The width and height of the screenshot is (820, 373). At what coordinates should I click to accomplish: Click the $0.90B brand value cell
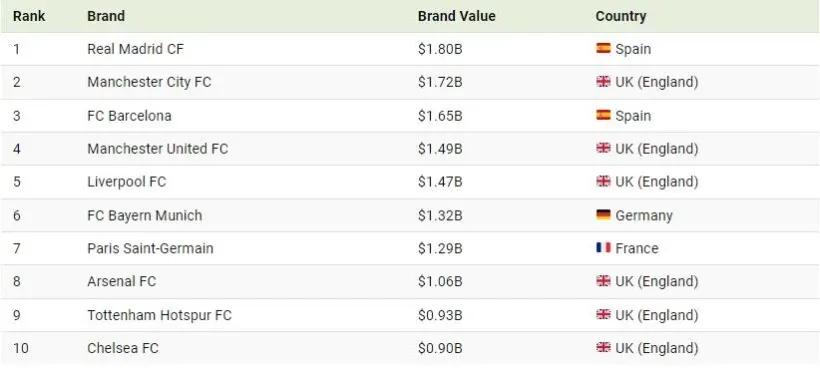440,348
